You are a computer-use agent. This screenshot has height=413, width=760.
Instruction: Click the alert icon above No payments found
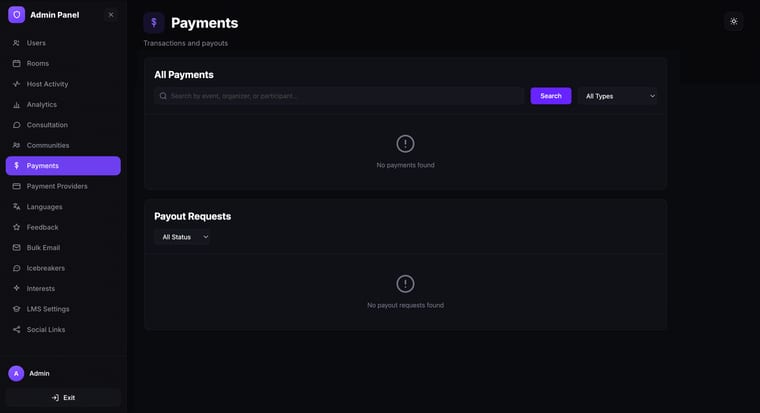[405, 143]
